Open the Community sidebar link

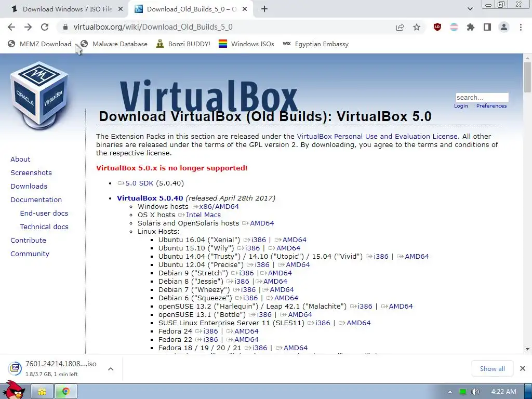30,254
